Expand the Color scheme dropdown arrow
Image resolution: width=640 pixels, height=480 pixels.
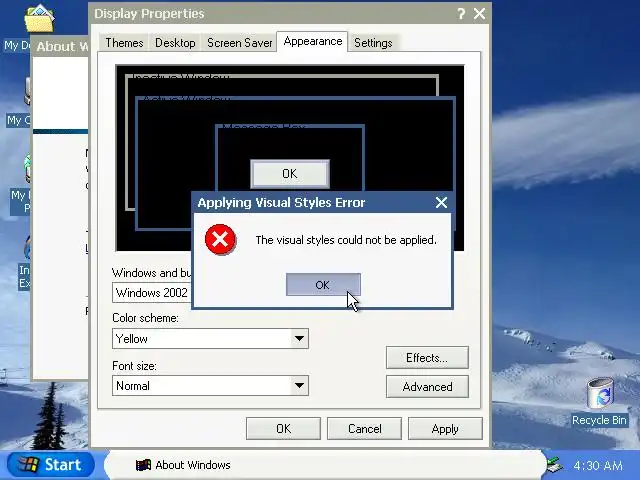pyautogui.click(x=299, y=338)
